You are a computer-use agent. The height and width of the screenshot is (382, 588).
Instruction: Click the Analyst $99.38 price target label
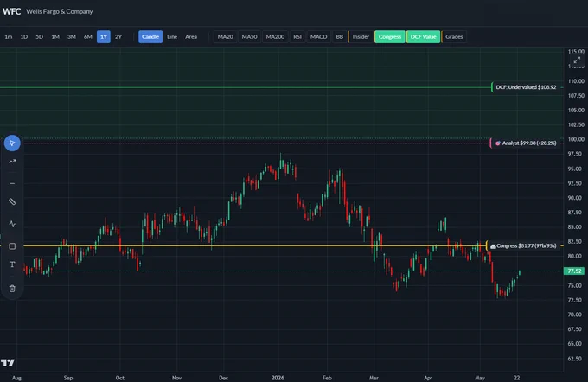pyautogui.click(x=526, y=143)
